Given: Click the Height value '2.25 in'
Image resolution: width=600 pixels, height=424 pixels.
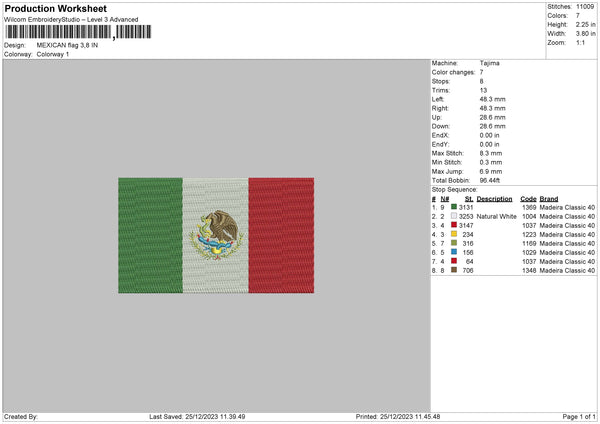Looking at the screenshot, I should (585, 24).
